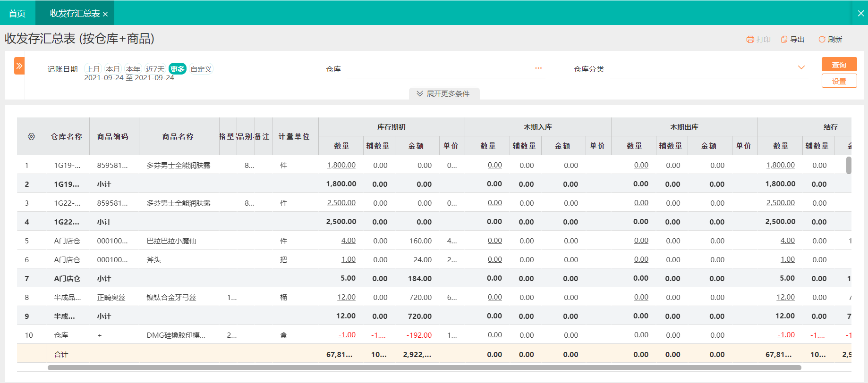Click the horizontal scrollbar below the table
This screenshot has height=383, width=868.
pos(424,367)
